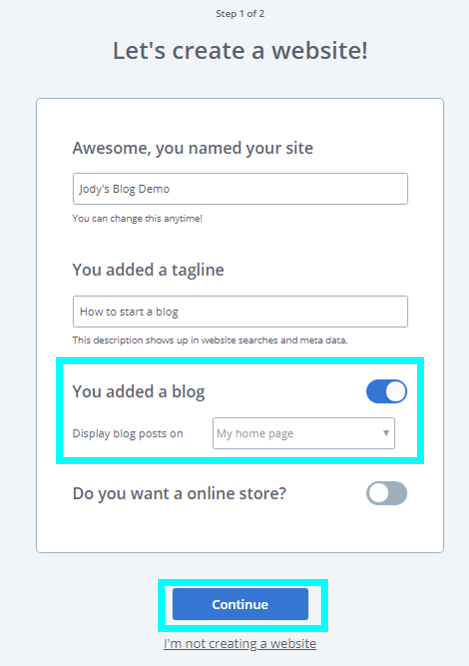The image size is (469, 666).
Task: Click the arrow in the blog posts dropdown
Action: coord(386,433)
